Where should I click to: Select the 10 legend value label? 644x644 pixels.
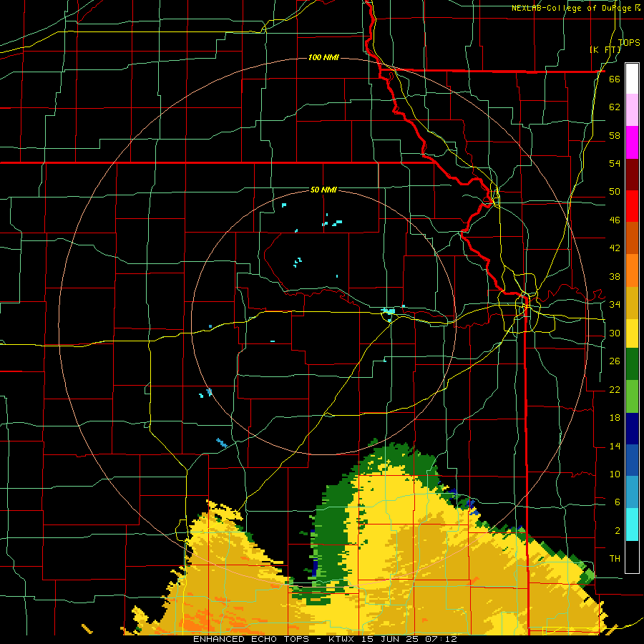(615, 474)
